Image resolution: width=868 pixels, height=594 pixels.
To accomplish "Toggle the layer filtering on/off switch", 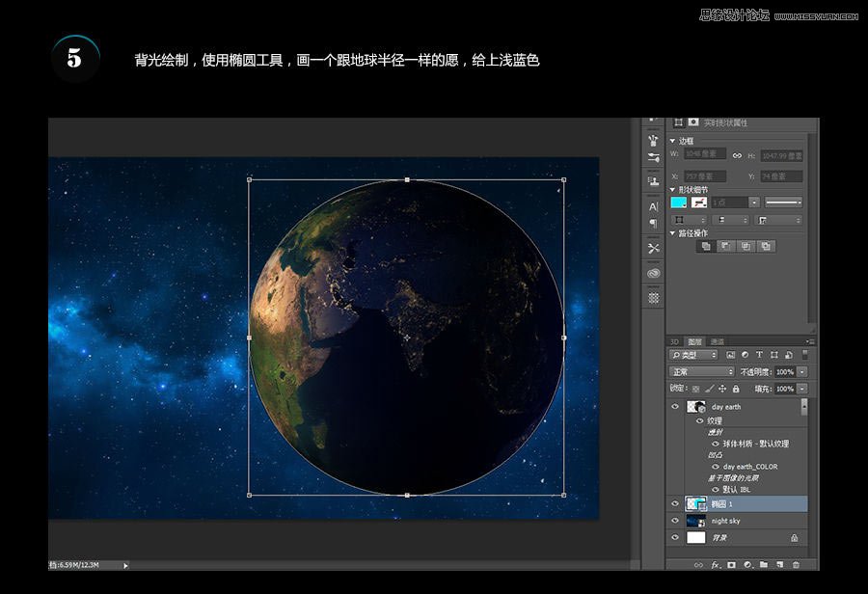I will point(805,355).
